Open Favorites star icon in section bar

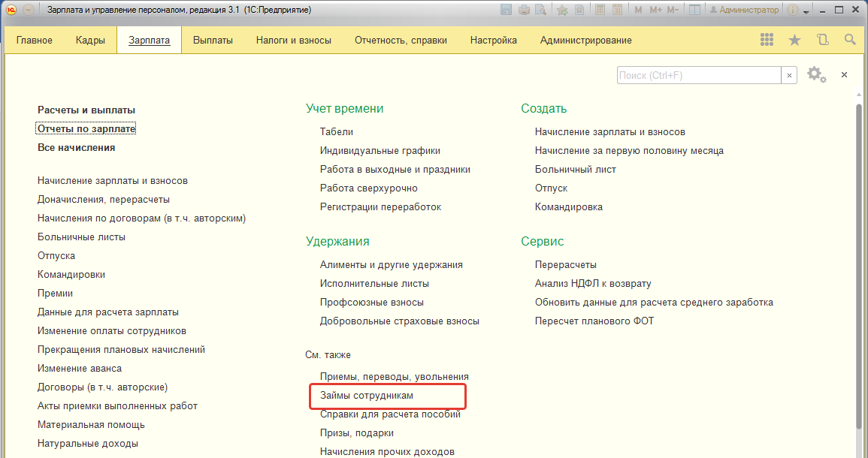click(794, 40)
